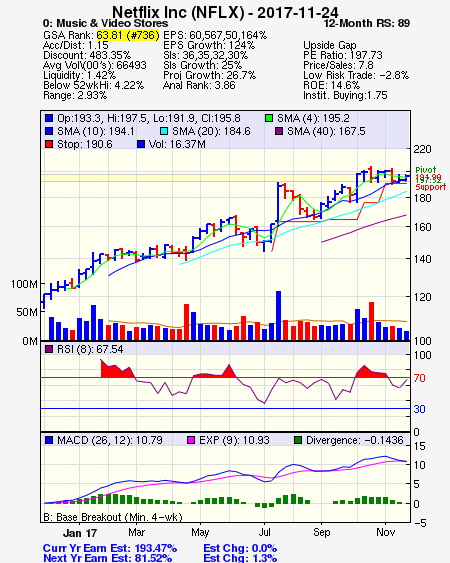Click the 'Sls: 36,35,32,30%' text
This screenshot has height=563, width=450.
(205, 55)
